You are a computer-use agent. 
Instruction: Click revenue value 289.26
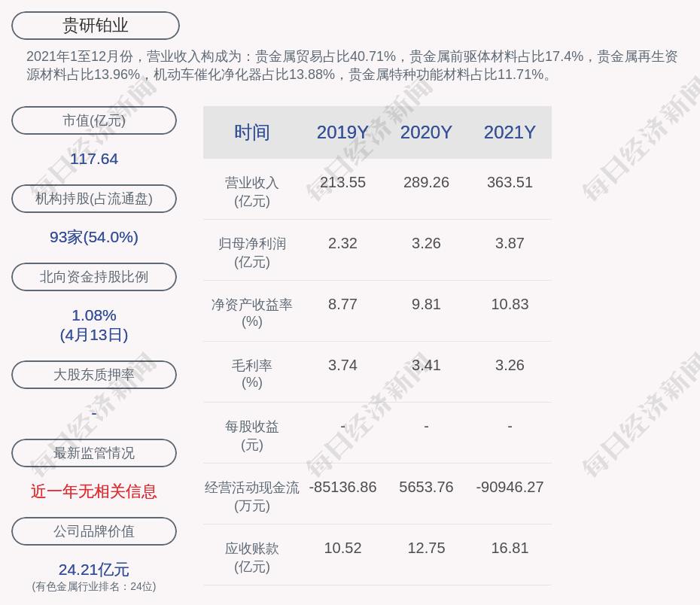[x=426, y=182]
